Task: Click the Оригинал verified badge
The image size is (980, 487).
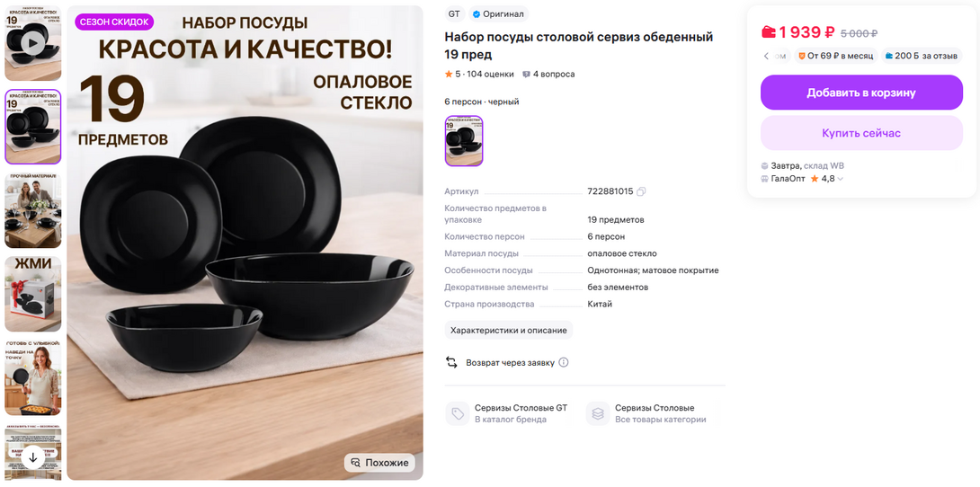Action: (x=498, y=13)
